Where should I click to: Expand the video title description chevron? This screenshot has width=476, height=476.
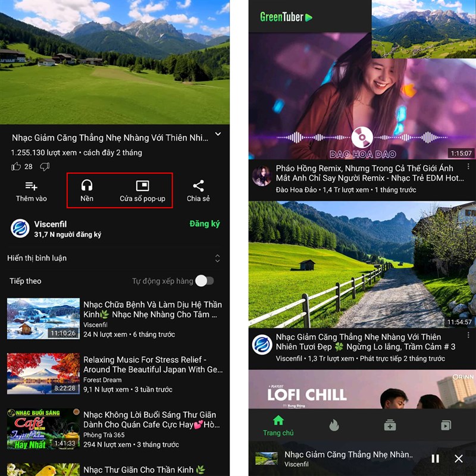218,134
